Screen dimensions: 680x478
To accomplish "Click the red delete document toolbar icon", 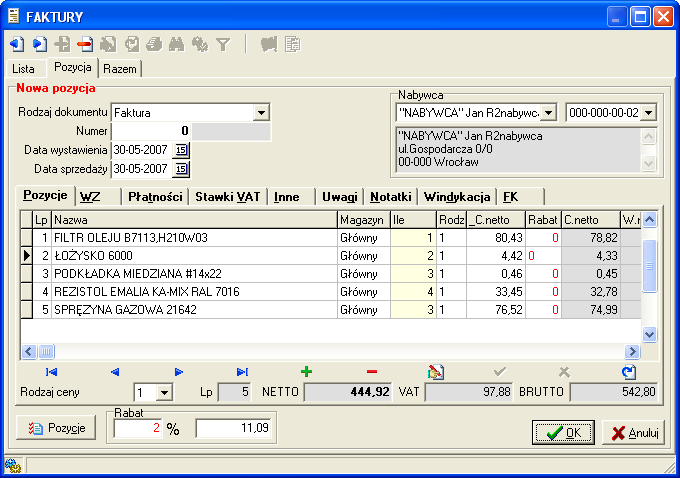I will pos(85,44).
